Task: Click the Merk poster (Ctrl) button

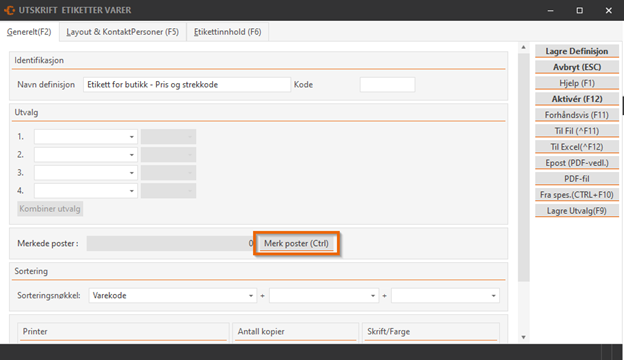Action: [296, 243]
